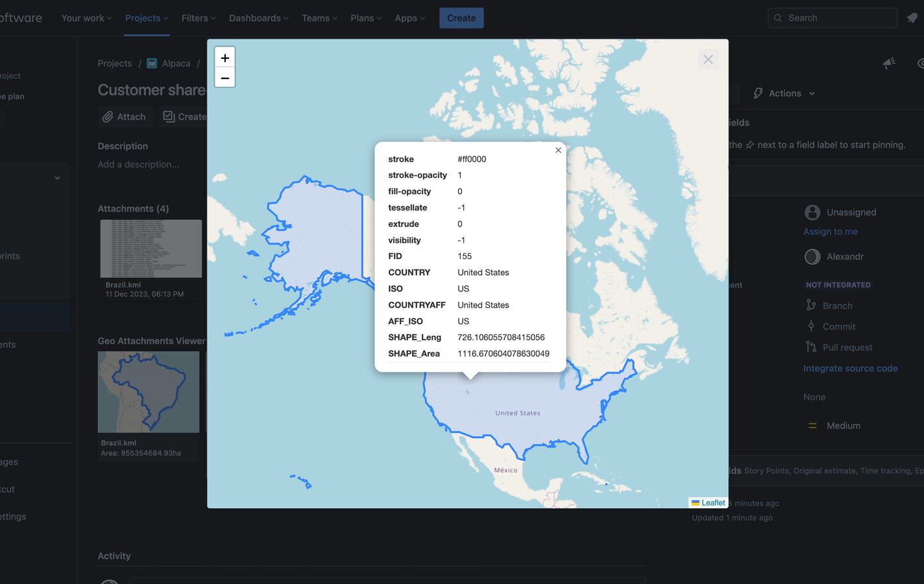Click the None labels field

click(814, 397)
